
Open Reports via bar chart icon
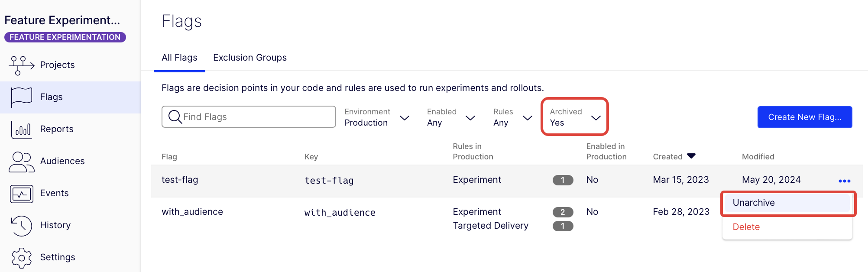pyautogui.click(x=21, y=129)
